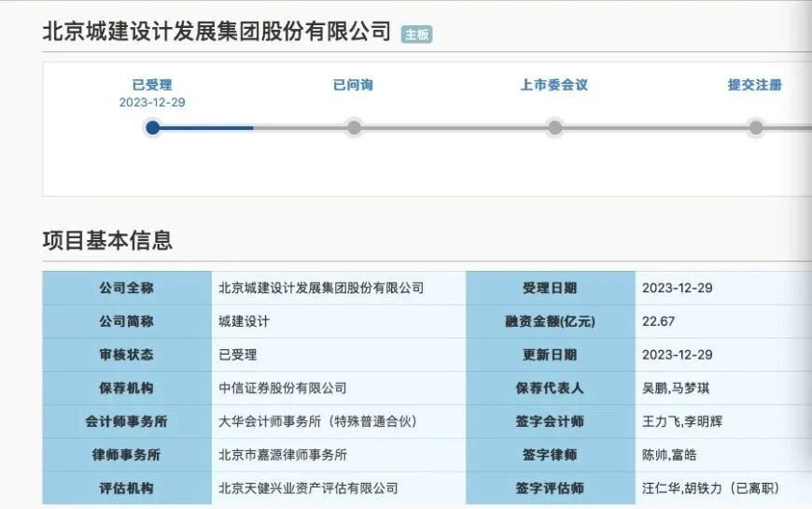Click the date 2023-12-29 under 已受理
Screen dimensions: 812x509
(152, 103)
